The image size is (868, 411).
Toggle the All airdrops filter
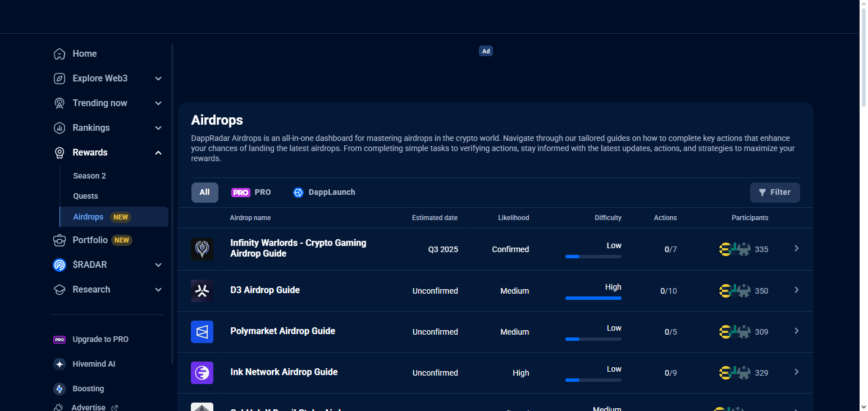[204, 192]
